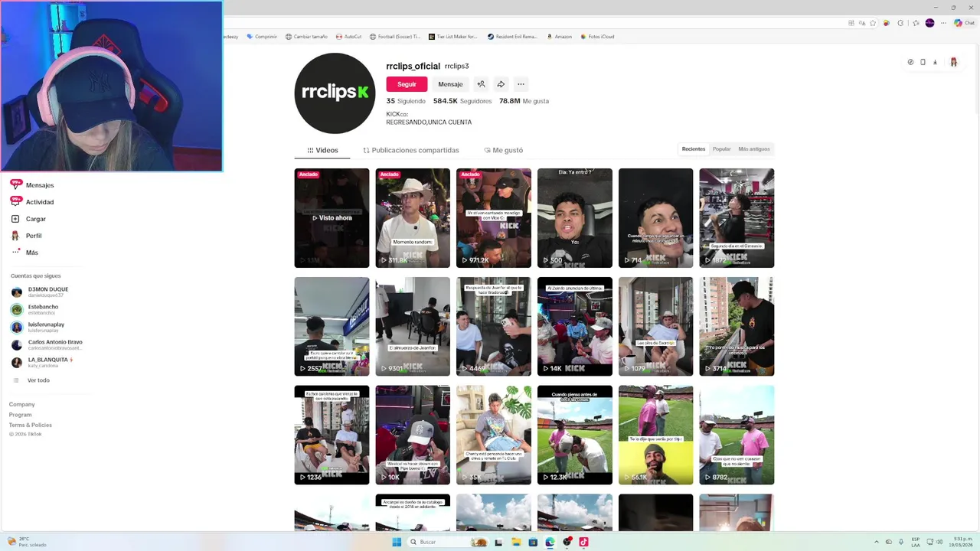Expand the Company footer section
This screenshot has width=980, height=551.
[22, 404]
